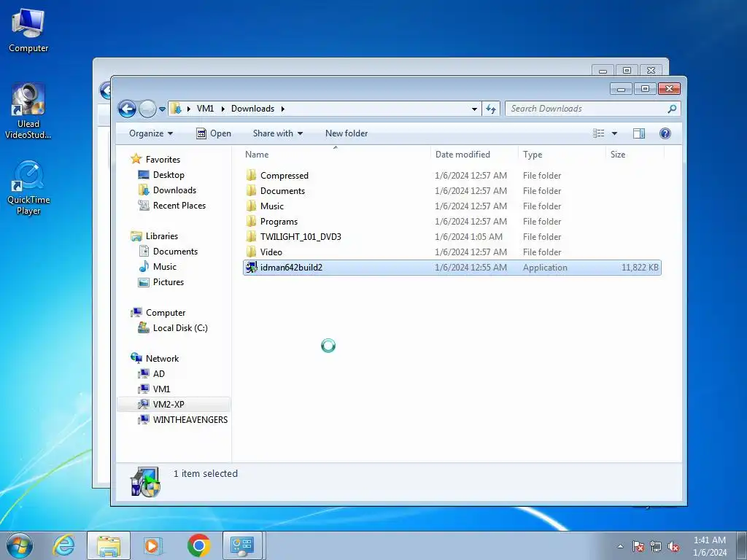Expand the arrow after Downloads in address bar
Image resolution: width=747 pixels, height=560 pixels.
pos(282,109)
